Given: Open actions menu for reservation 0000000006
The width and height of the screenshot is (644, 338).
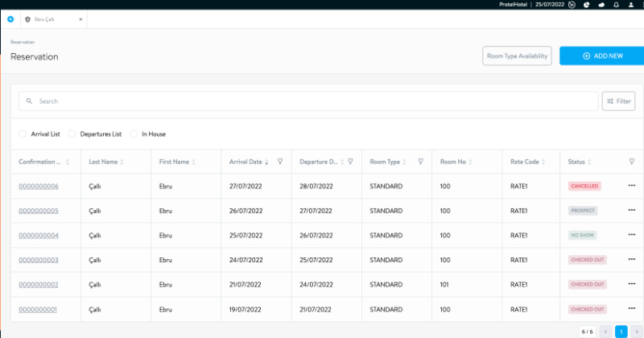Looking at the screenshot, I should [x=632, y=186].
